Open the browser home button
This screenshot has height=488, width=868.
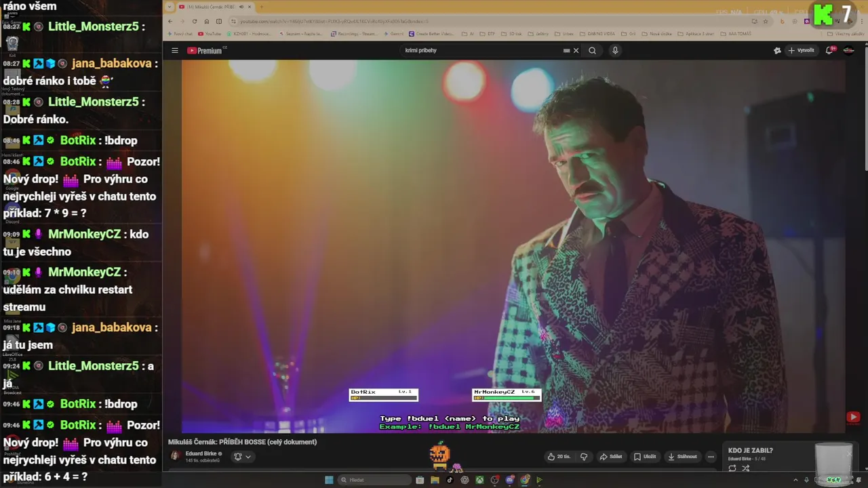(207, 21)
